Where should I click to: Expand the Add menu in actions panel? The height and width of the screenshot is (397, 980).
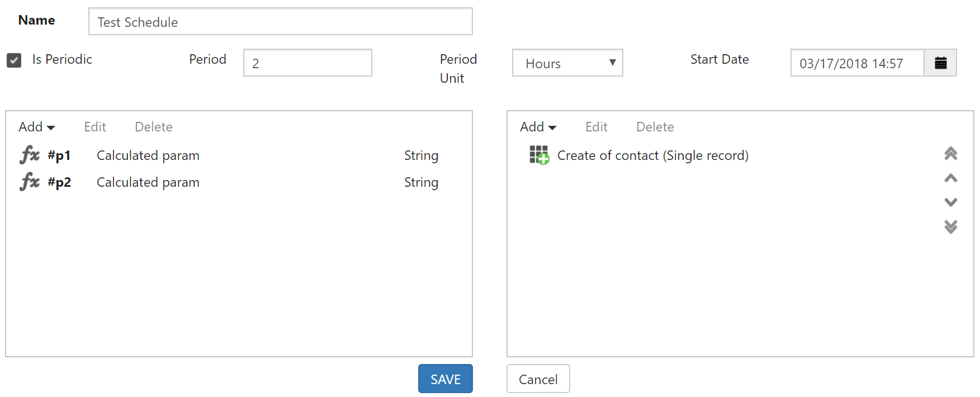pyautogui.click(x=538, y=127)
